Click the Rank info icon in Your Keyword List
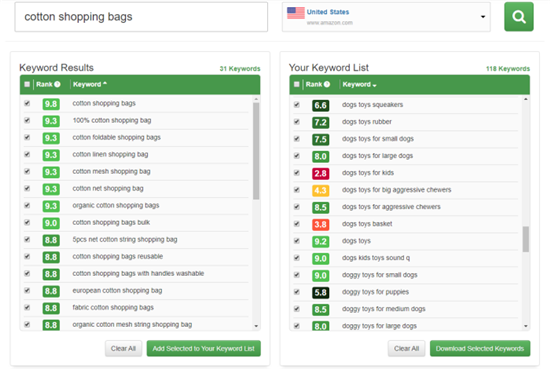The image size is (550, 369). (x=327, y=84)
